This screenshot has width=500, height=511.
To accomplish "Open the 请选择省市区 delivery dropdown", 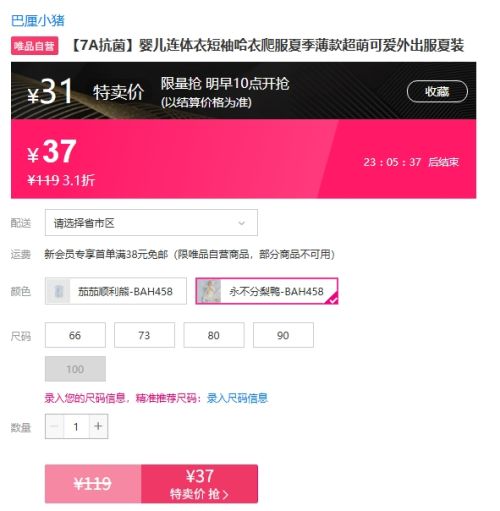I will point(151,222).
